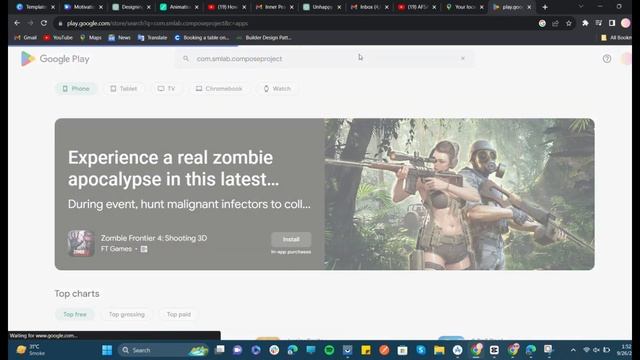Open the weather widget showing Smoke
The width and height of the screenshot is (640, 360).
click(x=32, y=350)
